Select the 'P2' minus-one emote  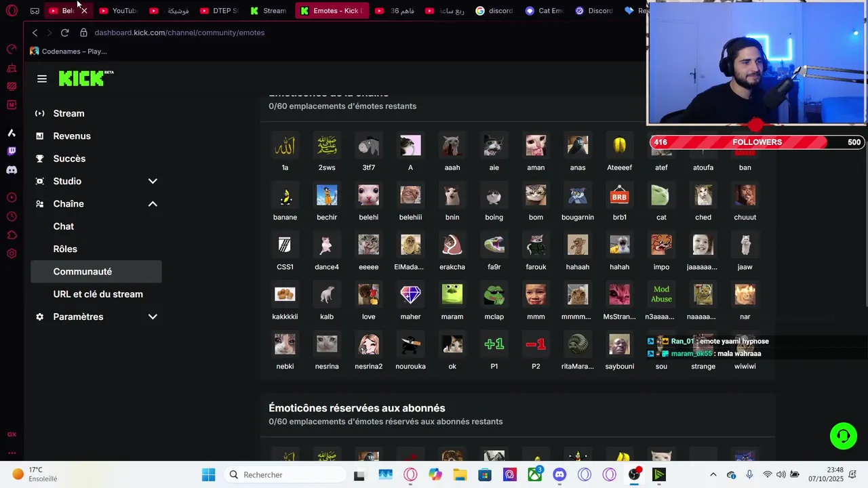pos(536,344)
